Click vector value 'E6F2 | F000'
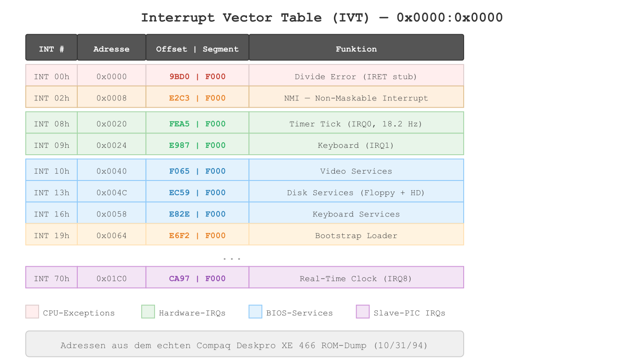Screen dimensions: 644x361 coord(197,234)
